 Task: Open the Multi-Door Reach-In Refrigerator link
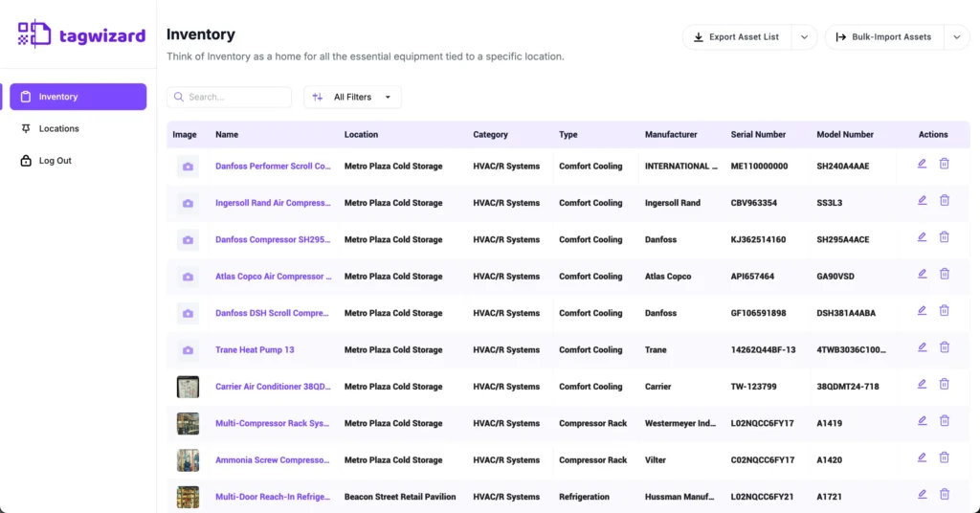(273, 498)
